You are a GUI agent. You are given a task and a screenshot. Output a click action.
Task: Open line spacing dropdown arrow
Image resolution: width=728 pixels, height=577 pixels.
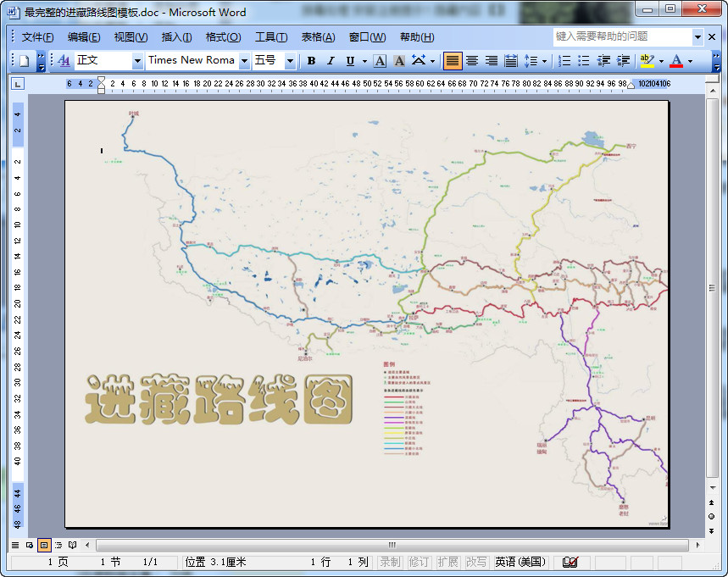[x=544, y=61]
